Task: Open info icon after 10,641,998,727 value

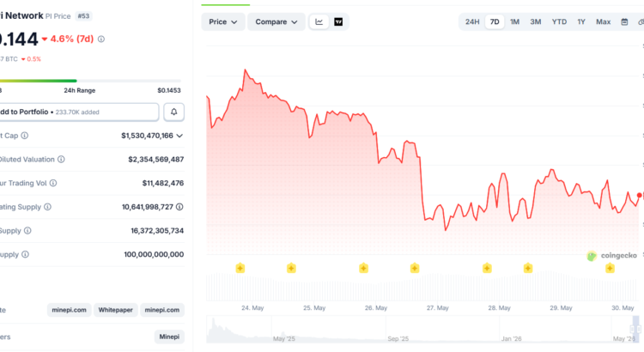Action: coord(179,207)
